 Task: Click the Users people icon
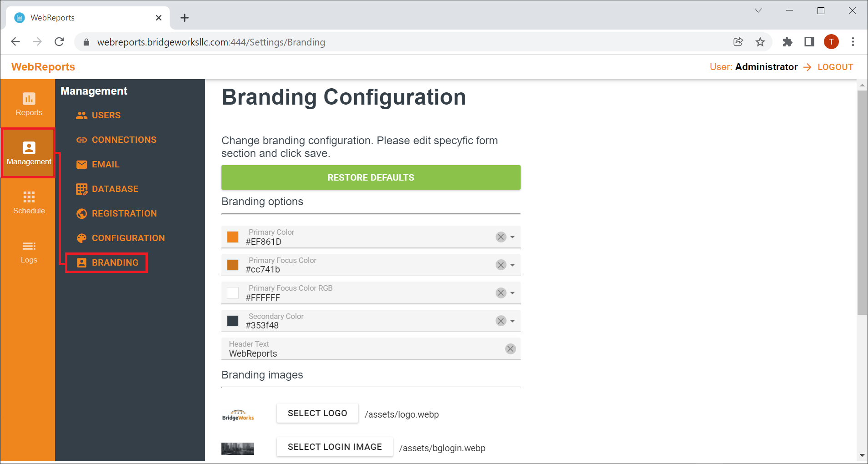(82, 115)
